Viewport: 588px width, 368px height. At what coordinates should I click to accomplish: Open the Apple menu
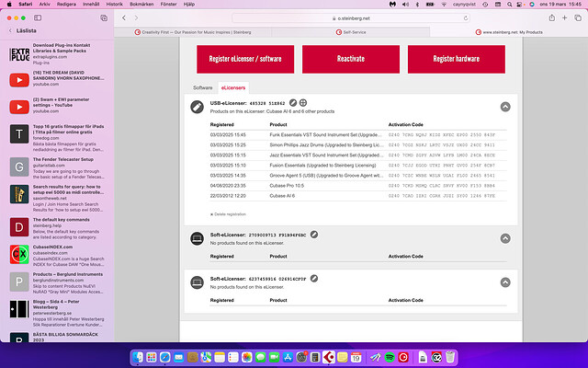tap(9, 4)
